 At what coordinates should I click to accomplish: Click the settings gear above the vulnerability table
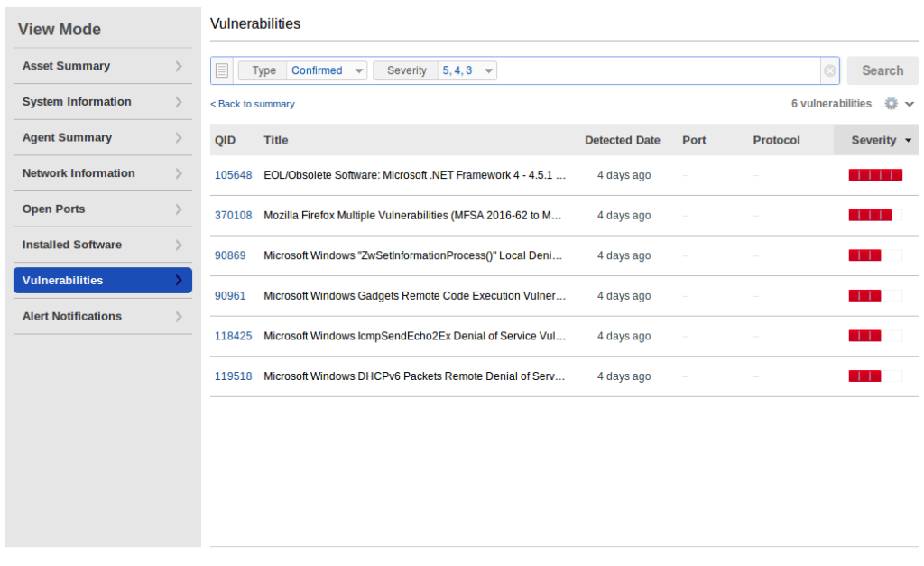point(892,103)
